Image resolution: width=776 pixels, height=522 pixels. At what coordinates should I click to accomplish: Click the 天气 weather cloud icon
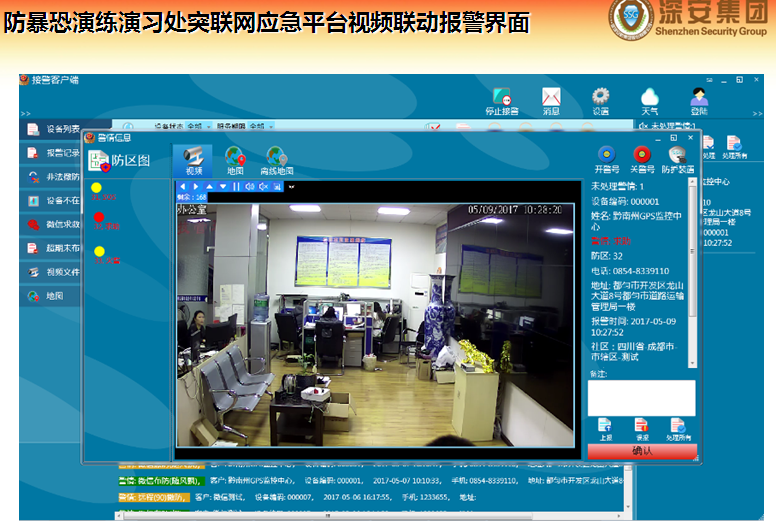point(649,97)
